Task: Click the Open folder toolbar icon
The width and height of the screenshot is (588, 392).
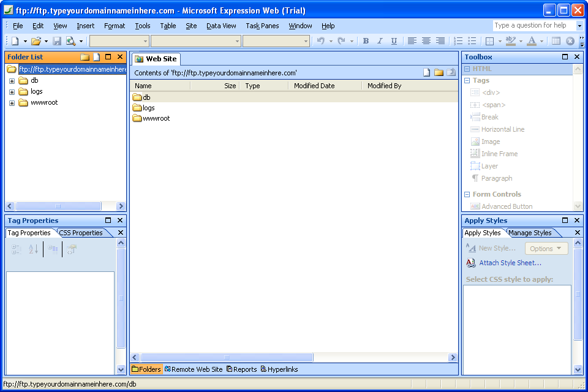Action: click(36, 41)
